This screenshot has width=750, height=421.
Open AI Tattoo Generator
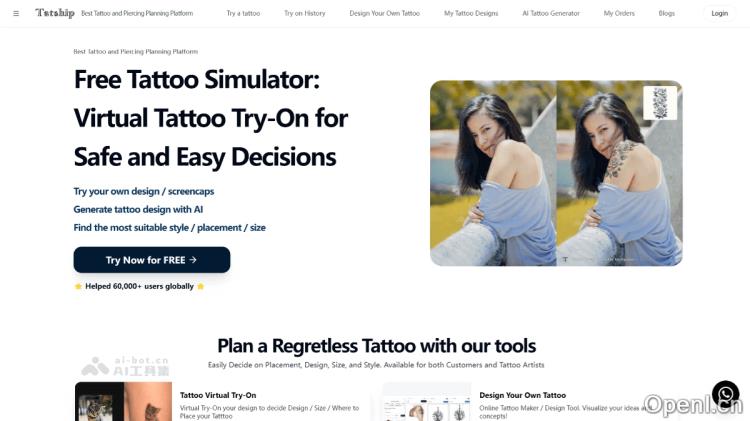(551, 13)
